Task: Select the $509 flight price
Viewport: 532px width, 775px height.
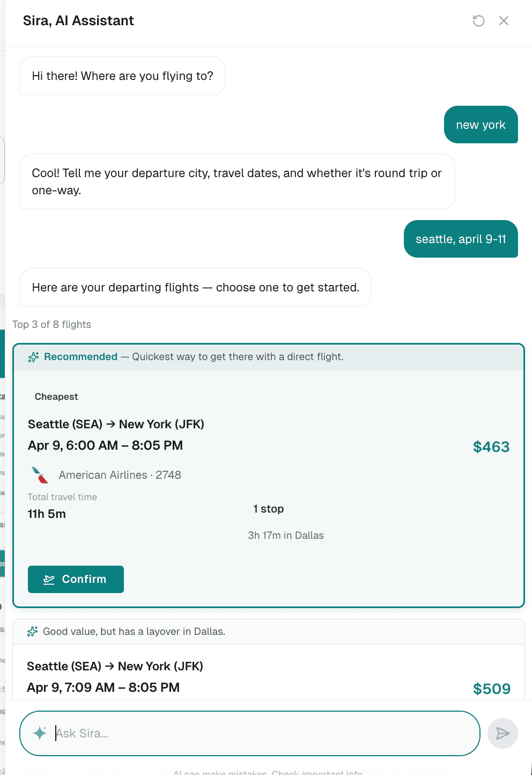Action: pos(491,689)
